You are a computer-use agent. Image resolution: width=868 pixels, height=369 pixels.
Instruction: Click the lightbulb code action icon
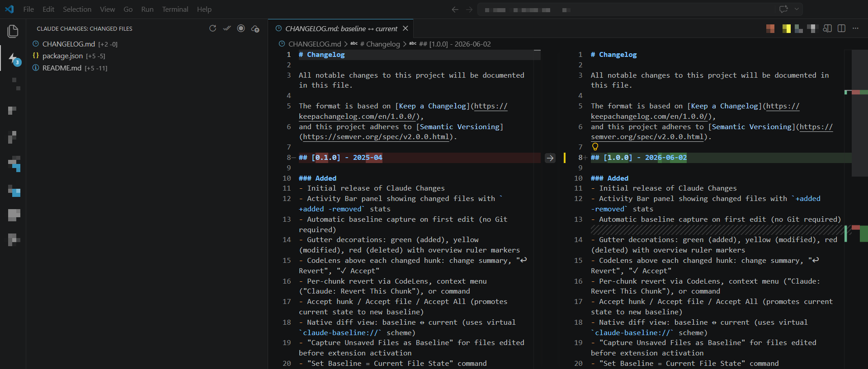(595, 147)
